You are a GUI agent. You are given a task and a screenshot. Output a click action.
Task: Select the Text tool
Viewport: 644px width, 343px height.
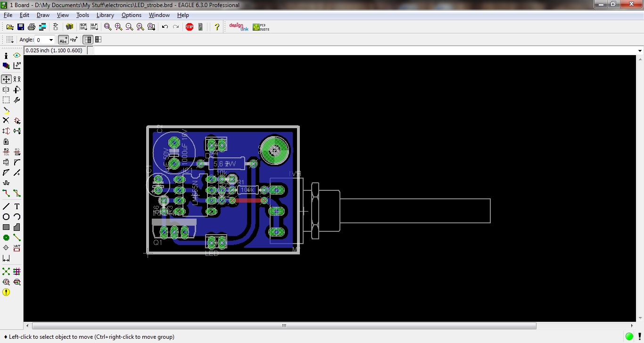[x=17, y=206]
